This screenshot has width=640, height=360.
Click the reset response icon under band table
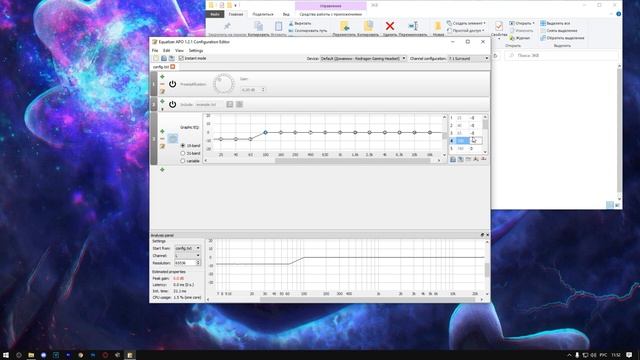(484, 159)
